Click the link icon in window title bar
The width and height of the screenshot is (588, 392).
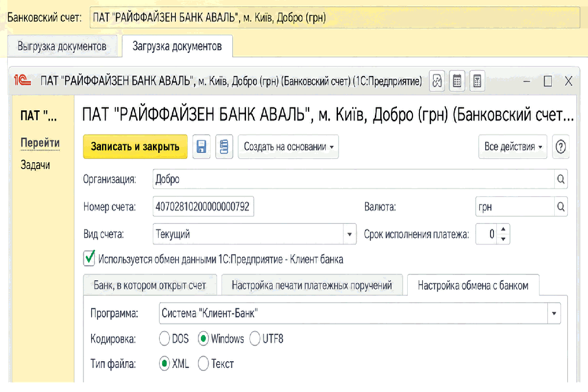click(x=437, y=81)
